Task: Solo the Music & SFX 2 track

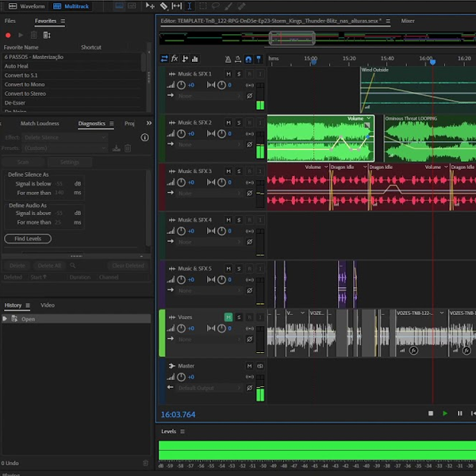Action: [239, 123]
